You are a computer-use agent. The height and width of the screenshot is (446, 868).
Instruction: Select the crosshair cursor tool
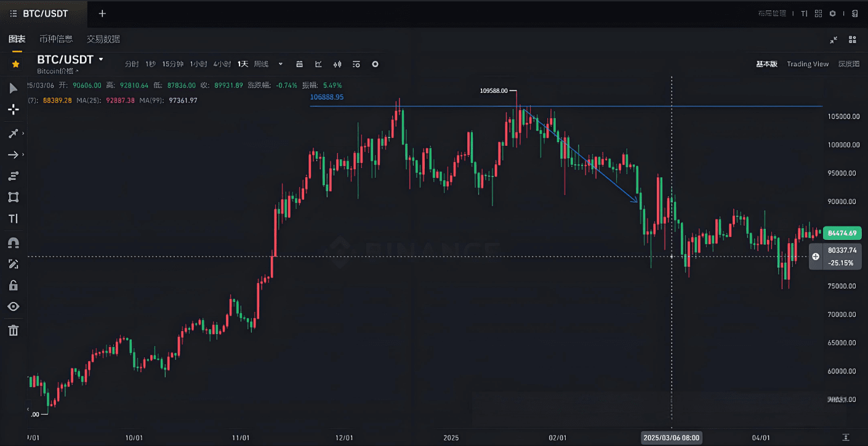pyautogui.click(x=14, y=110)
